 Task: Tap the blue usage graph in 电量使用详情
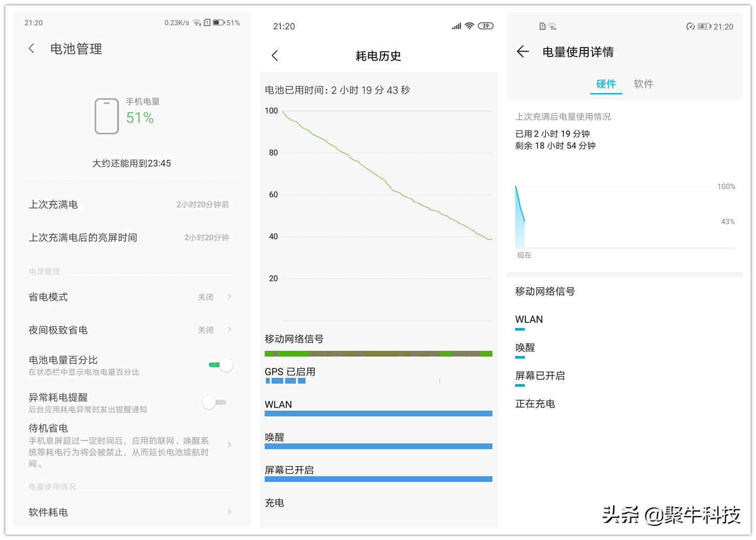click(x=520, y=217)
